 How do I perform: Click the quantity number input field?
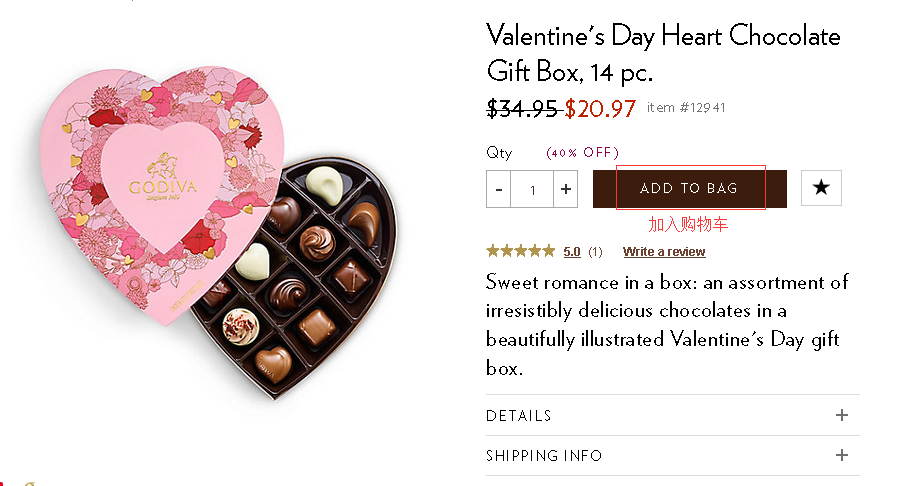click(x=533, y=189)
